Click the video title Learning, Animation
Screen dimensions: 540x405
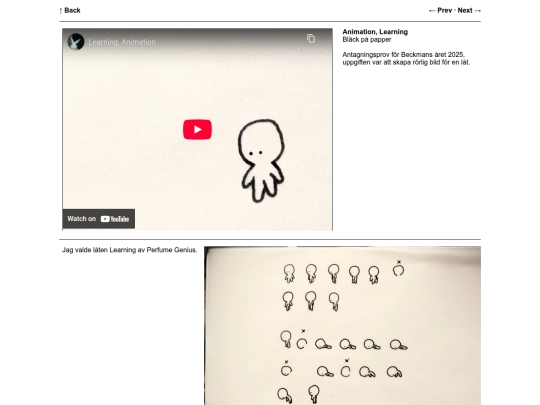pyautogui.click(x=122, y=42)
